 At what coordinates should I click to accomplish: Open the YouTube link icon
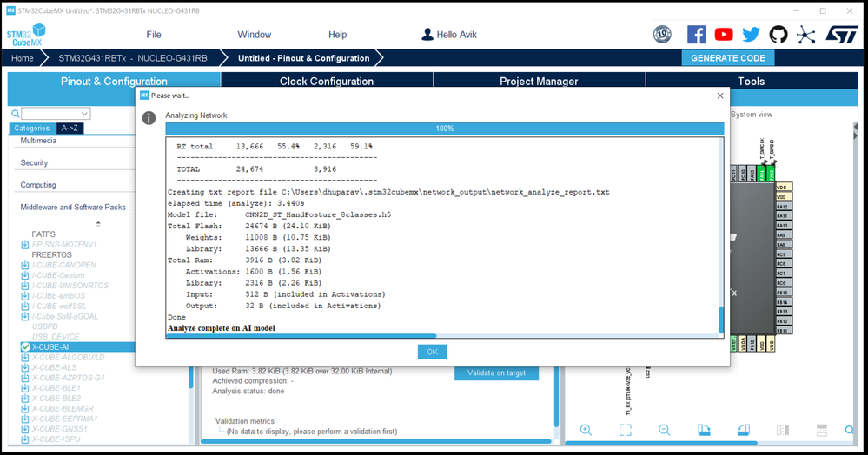click(x=724, y=35)
